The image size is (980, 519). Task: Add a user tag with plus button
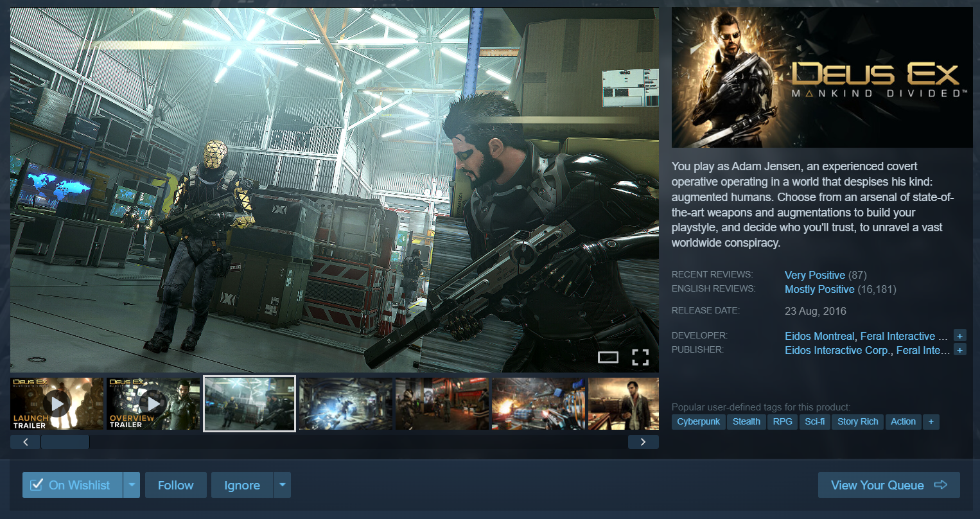click(931, 421)
